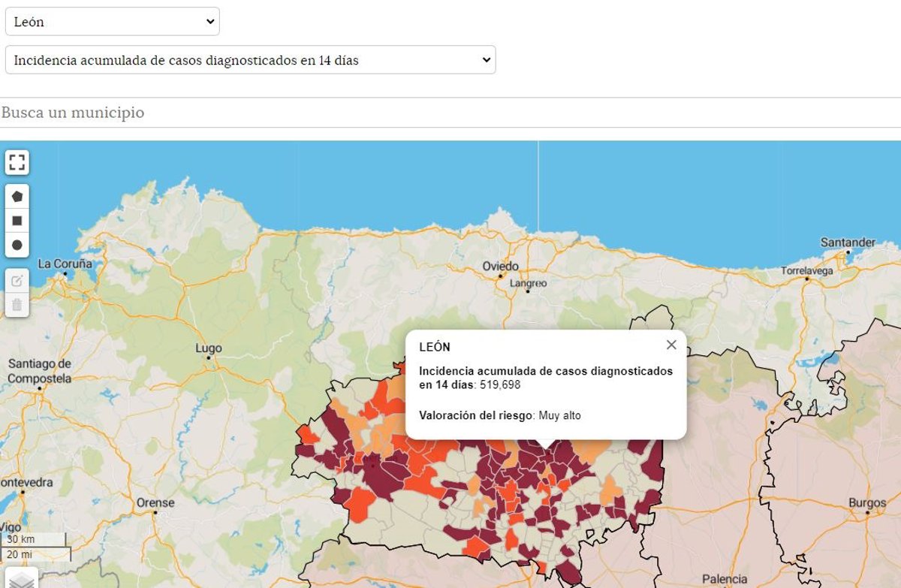Viewport: 901px width, 588px height.
Task: Select the draw rectangle tool
Action: click(x=17, y=221)
